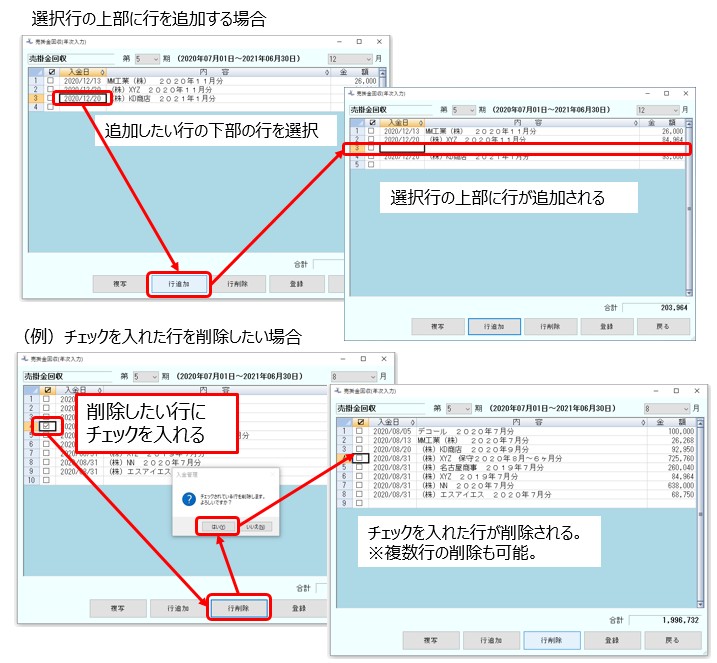Open month 12 dropdown in top-left window
The height and width of the screenshot is (663, 717).
pos(350,59)
